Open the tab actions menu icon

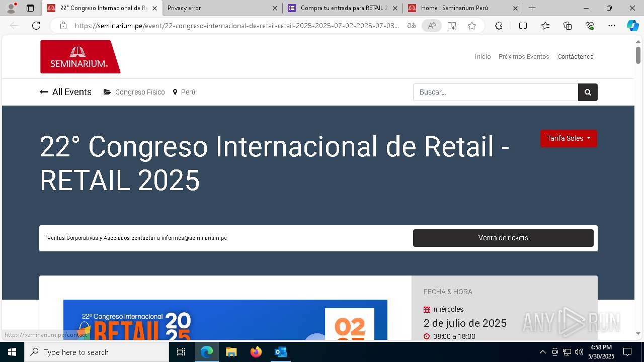tap(30, 8)
